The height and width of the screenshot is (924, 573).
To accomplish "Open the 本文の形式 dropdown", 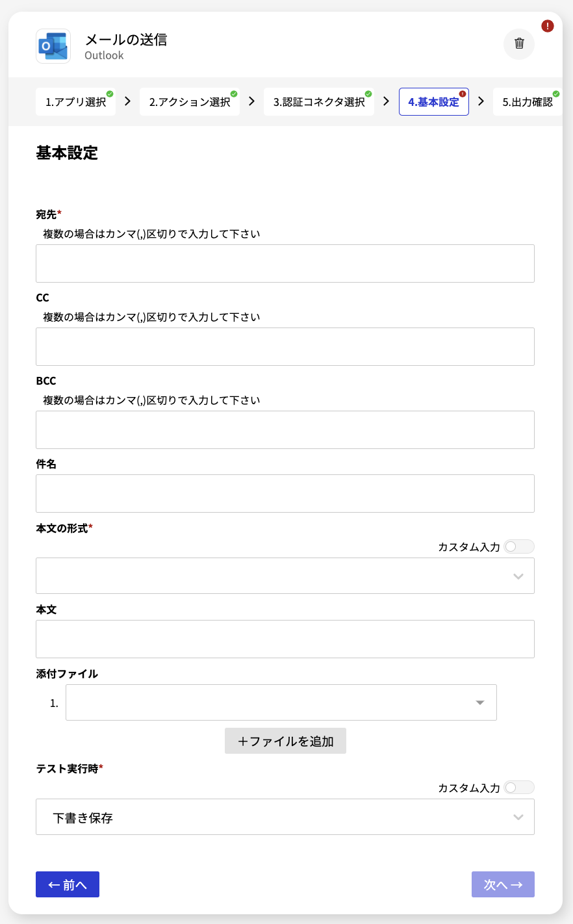I will coord(285,576).
